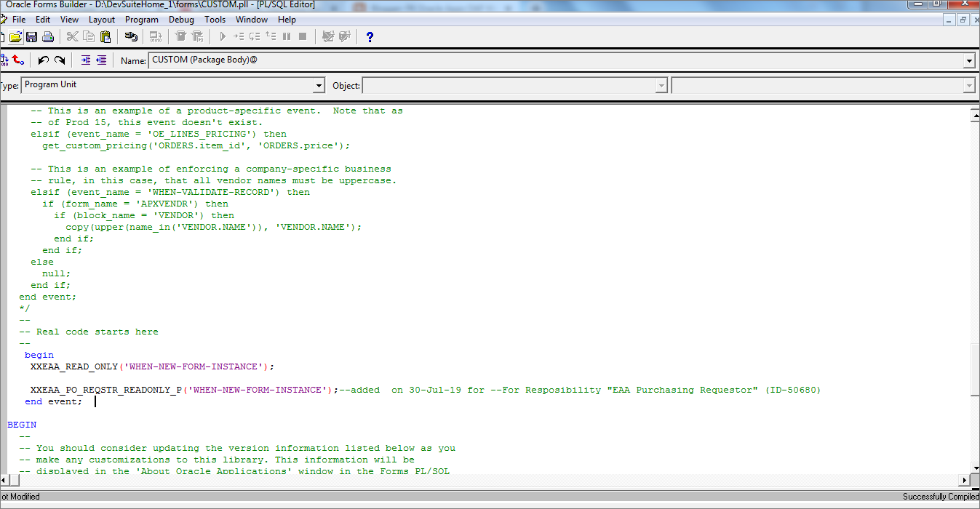Open the Tools menu

(215, 20)
